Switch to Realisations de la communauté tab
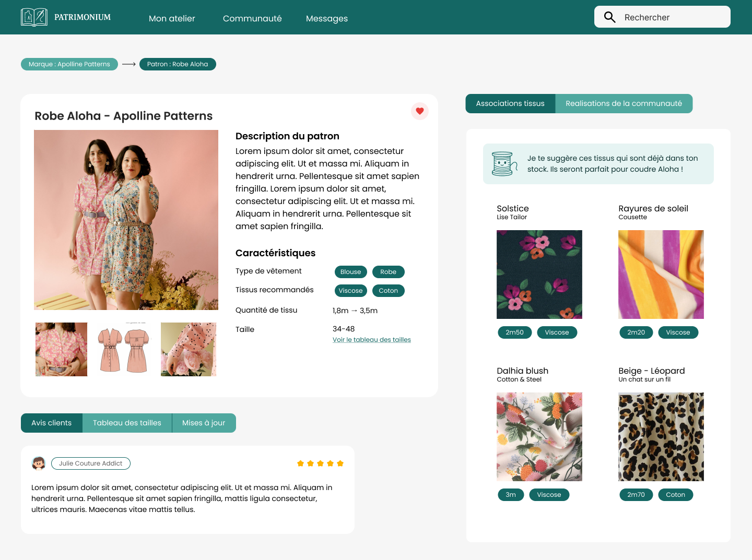 click(x=624, y=103)
